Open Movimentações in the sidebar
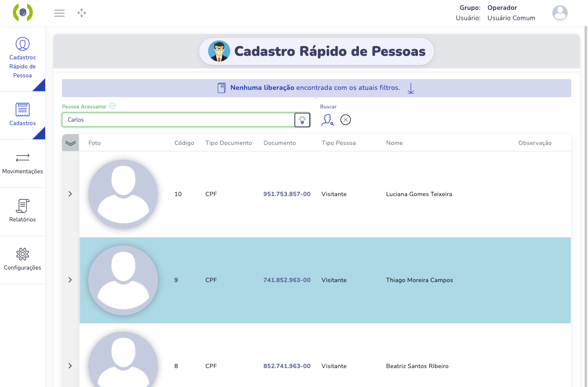This screenshot has height=387, width=588. 22,163
